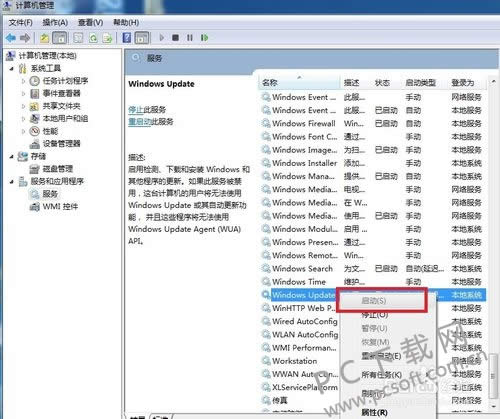Select 共享文件夹 in the tree

pos(61,106)
